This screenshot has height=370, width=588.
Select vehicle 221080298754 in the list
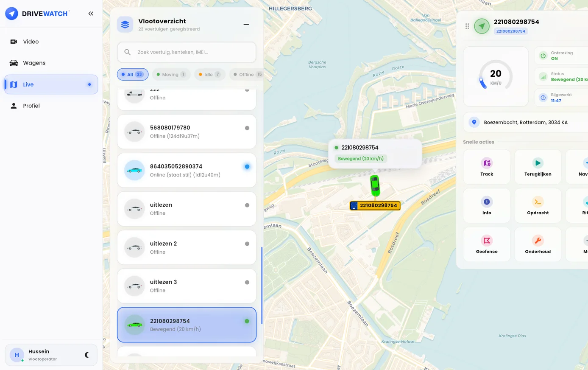(x=187, y=325)
